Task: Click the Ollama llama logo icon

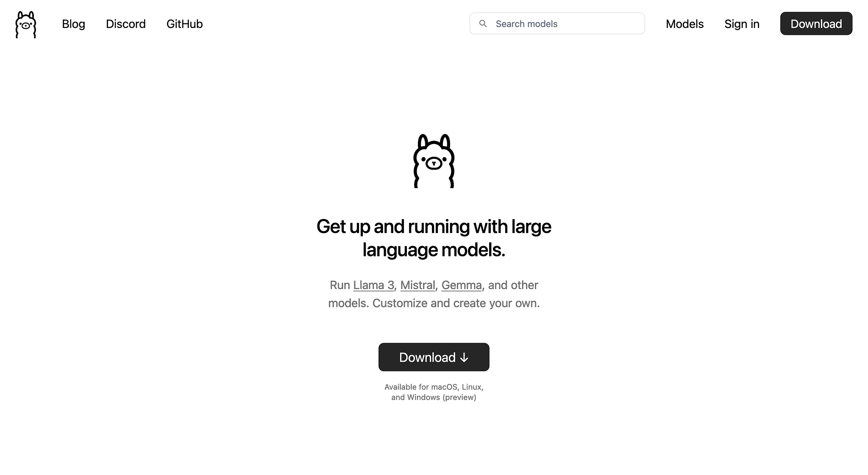Action: 25,24
